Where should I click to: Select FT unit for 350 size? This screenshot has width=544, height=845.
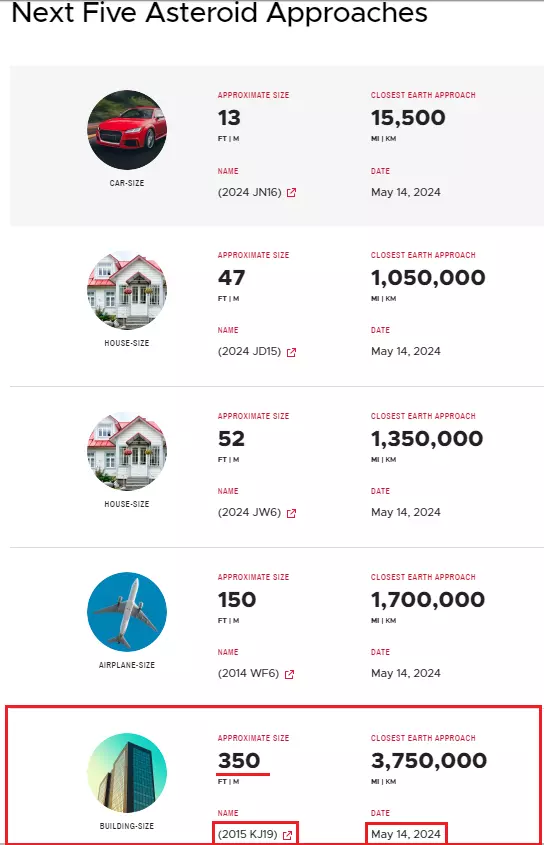(x=222, y=781)
